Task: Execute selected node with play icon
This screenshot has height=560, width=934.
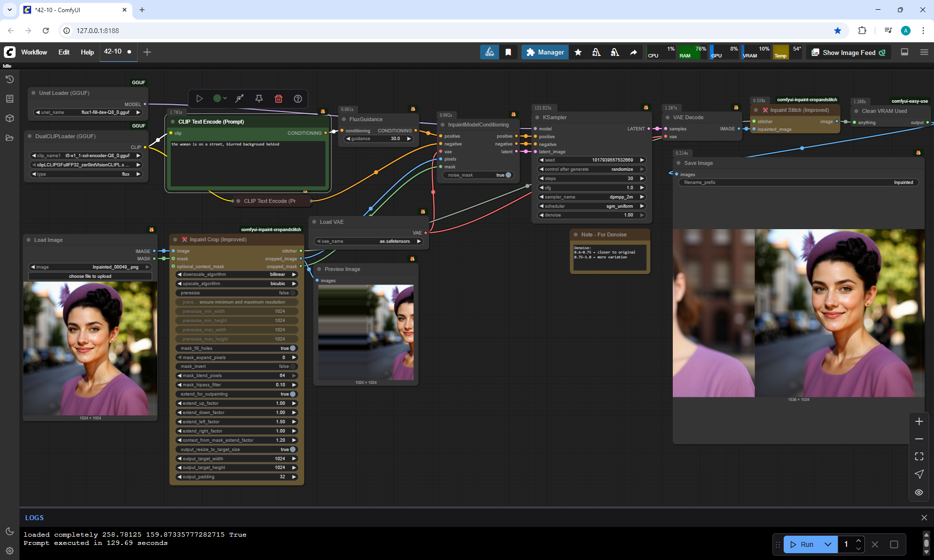Action: point(199,99)
